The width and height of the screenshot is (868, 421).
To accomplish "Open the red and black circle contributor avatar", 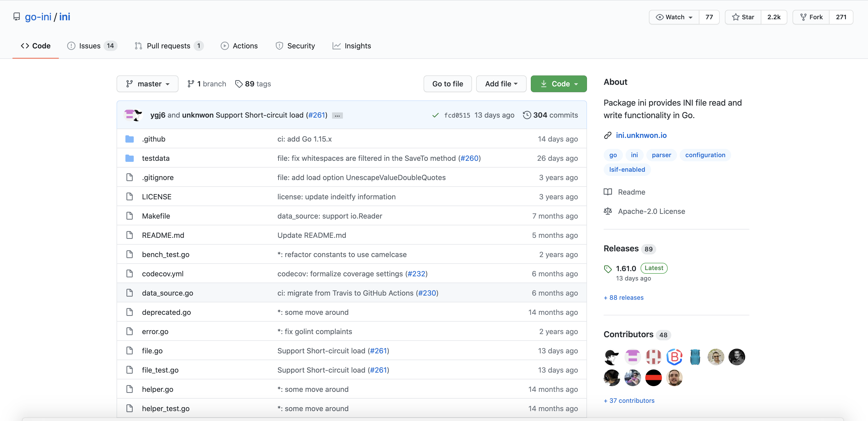I will point(654,378).
